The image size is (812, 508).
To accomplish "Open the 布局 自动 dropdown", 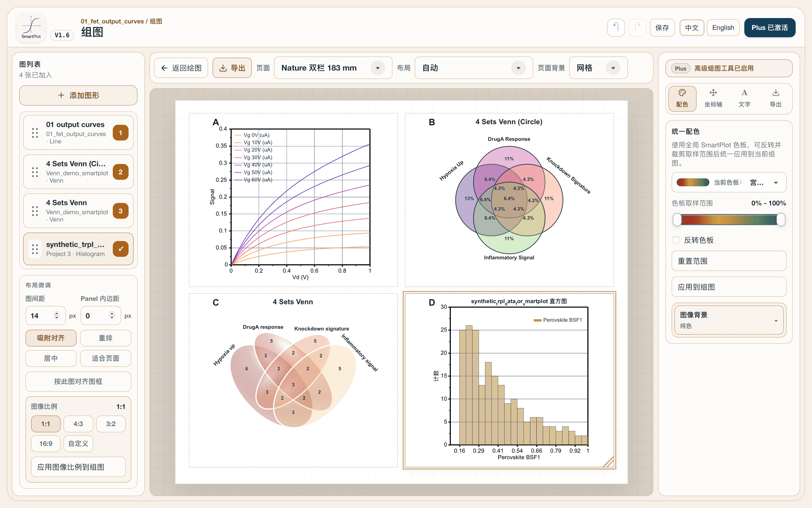I will tap(473, 68).
